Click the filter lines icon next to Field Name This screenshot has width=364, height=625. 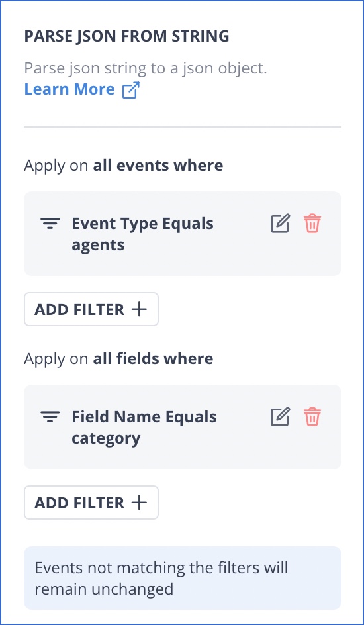(x=50, y=417)
